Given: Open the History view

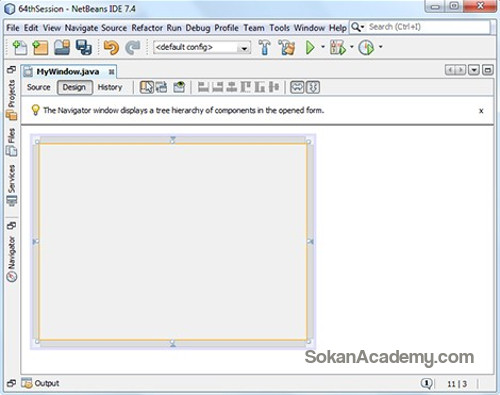Looking at the screenshot, I should click(110, 87).
